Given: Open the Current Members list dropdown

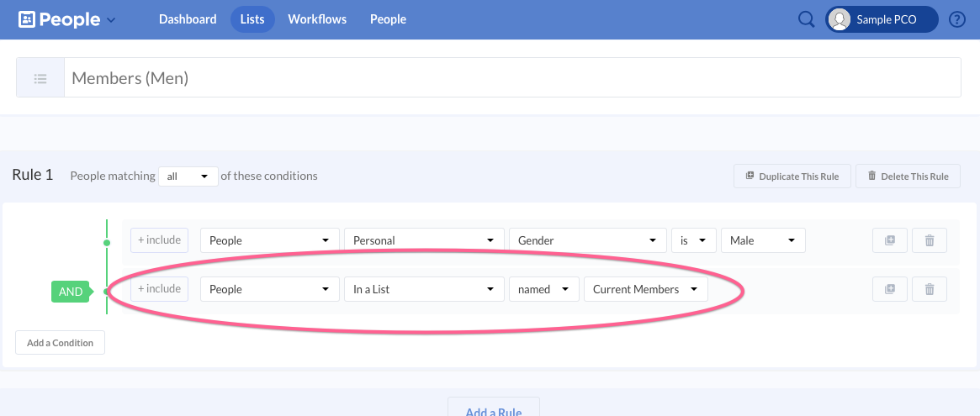Looking at the screenshot, I should tap(645, 289).
